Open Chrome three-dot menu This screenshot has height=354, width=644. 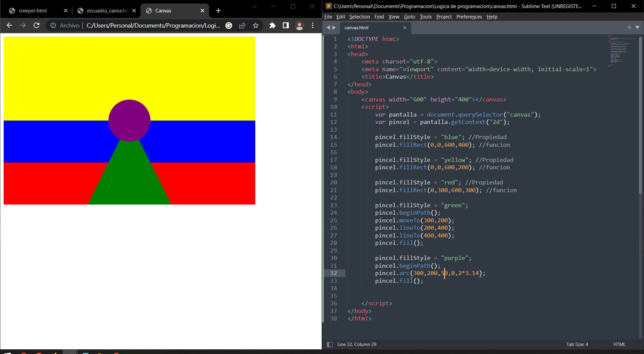[313, 26]
